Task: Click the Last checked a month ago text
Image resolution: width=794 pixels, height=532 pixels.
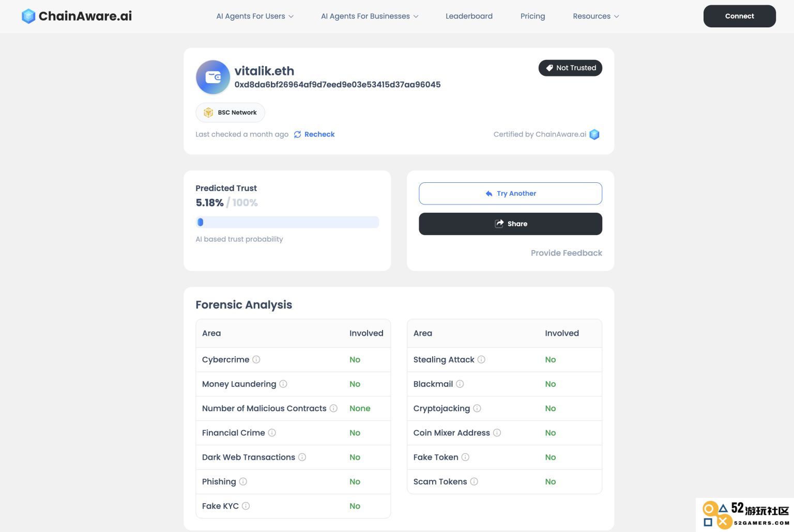Action: [242, 134]
